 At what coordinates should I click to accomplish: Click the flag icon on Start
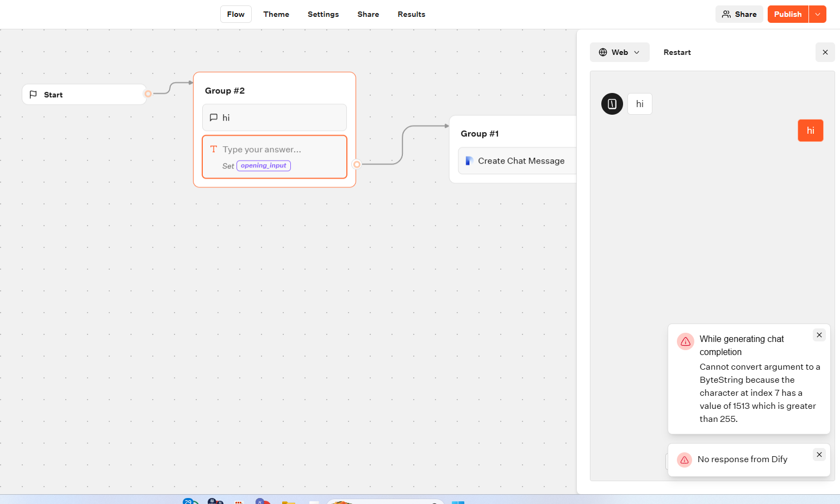click(x=33, y=95)
